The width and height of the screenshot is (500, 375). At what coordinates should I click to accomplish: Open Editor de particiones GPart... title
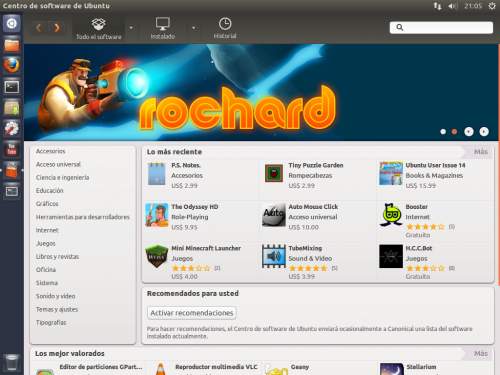pos(101,367)
